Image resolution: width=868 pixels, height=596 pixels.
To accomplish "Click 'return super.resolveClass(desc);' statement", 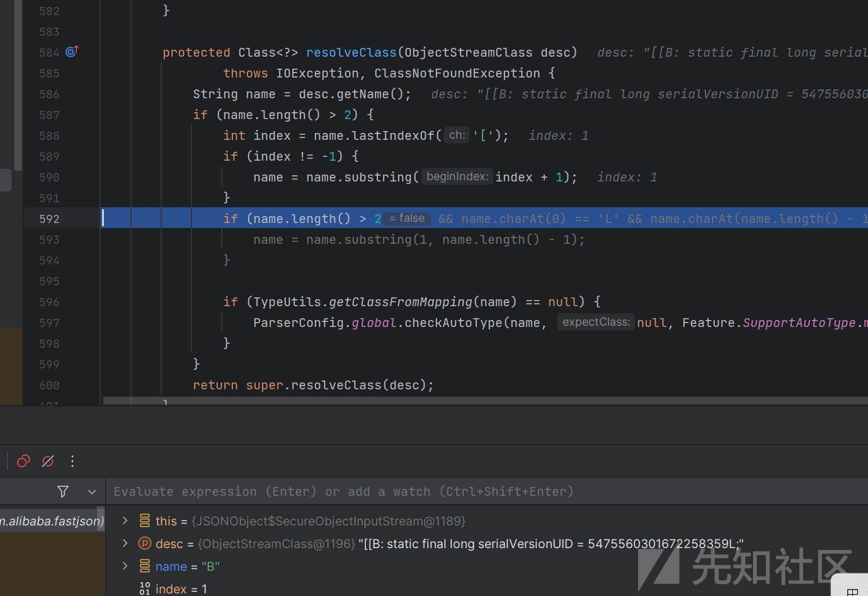I will [x=314, y=385].
